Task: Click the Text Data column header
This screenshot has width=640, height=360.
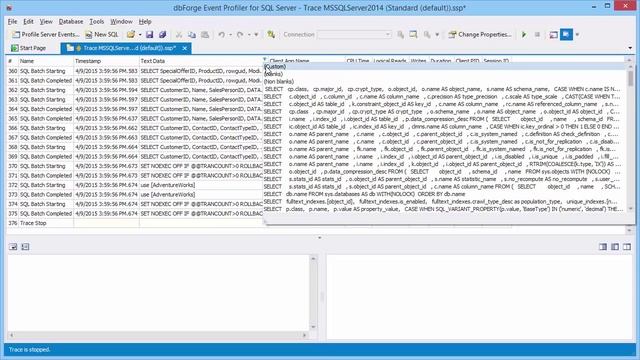Action: (200, 61)
